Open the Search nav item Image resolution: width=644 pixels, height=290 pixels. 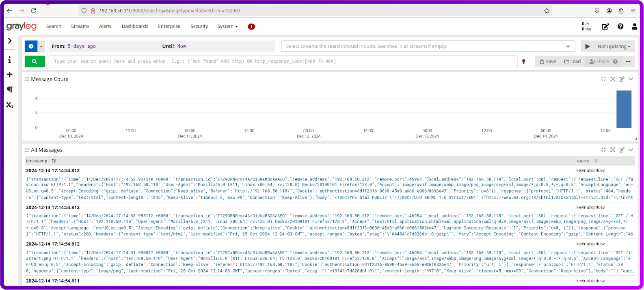click(54, 26)
